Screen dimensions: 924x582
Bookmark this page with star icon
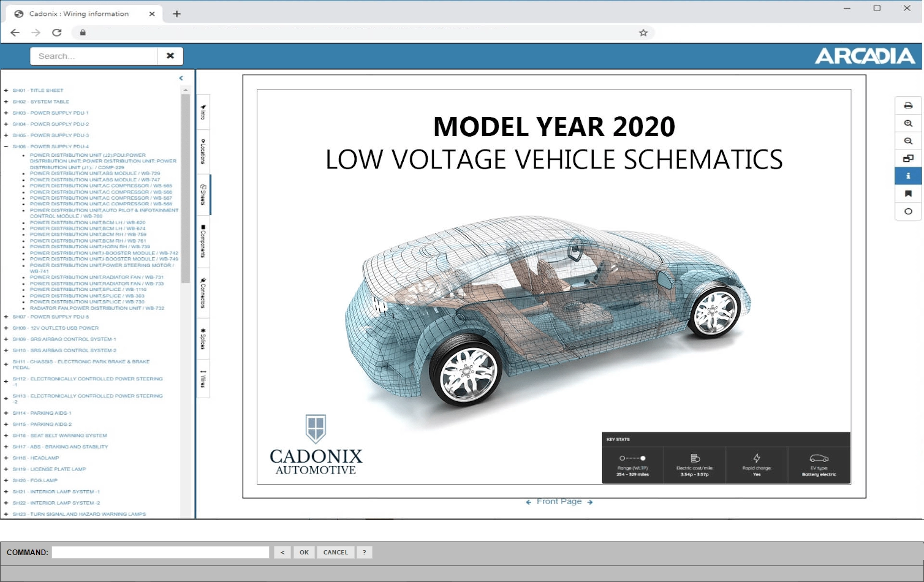click(x=643, y=32)
